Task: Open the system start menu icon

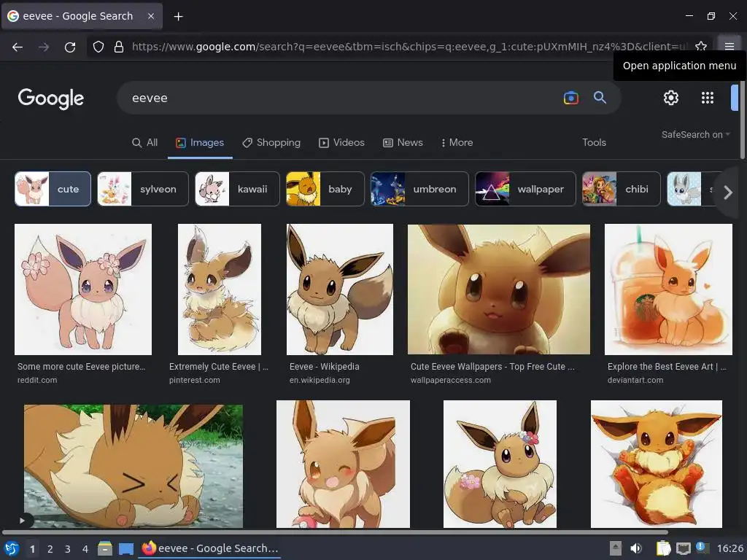Action: 11,548
